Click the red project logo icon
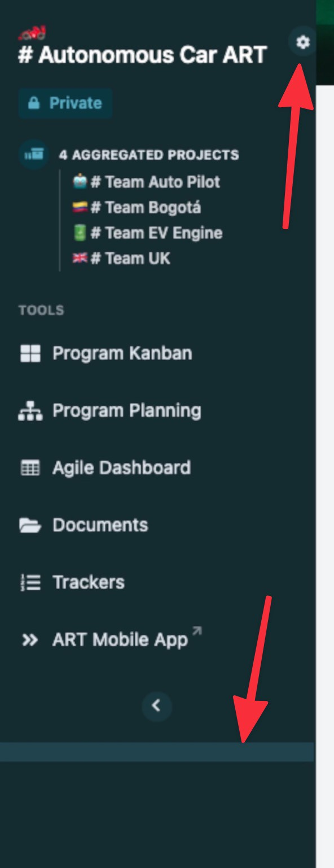The image size is (334, 868). [x=32, y=33]
